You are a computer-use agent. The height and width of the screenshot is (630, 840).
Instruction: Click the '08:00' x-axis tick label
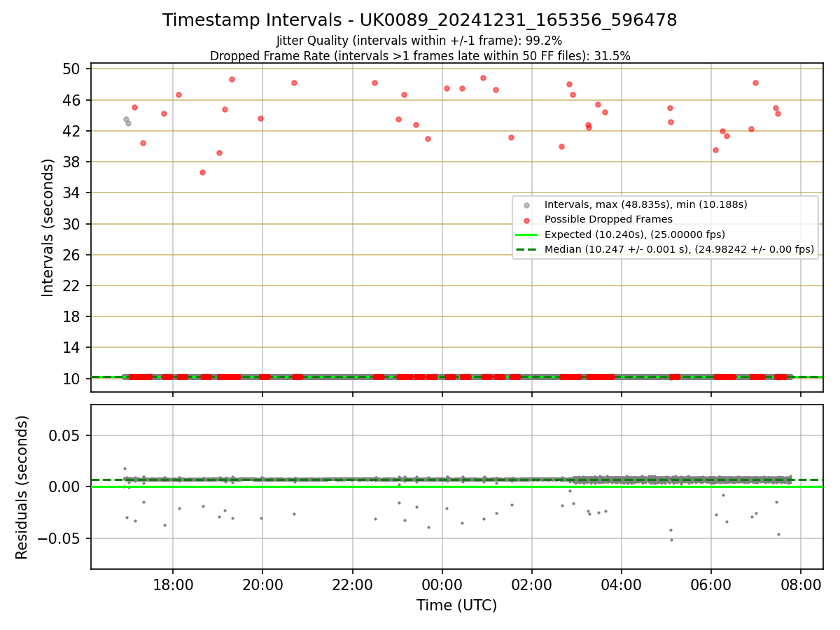[801, 584]
